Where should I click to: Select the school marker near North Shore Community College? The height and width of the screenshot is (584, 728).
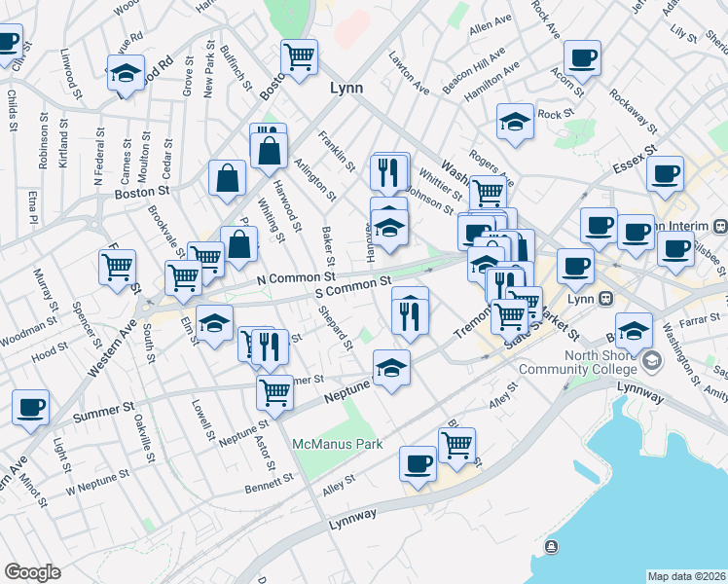coord(635,333)
